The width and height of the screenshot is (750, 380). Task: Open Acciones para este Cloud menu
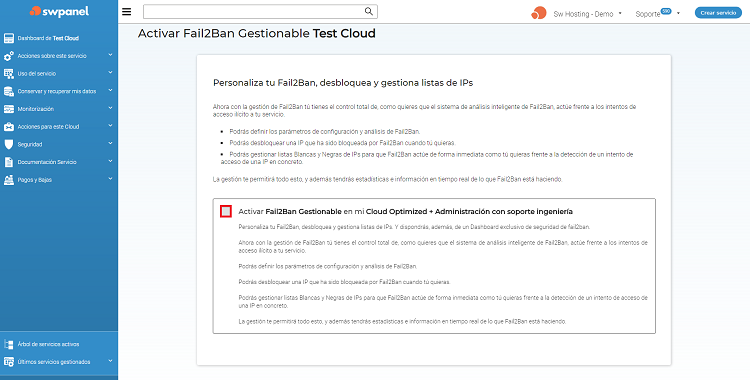[59, 127]
